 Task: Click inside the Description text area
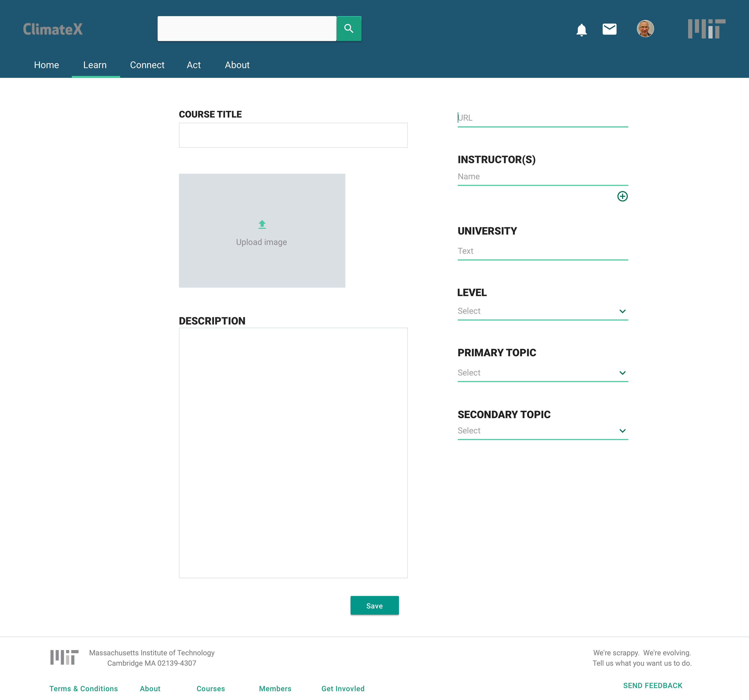click(293, 452)
